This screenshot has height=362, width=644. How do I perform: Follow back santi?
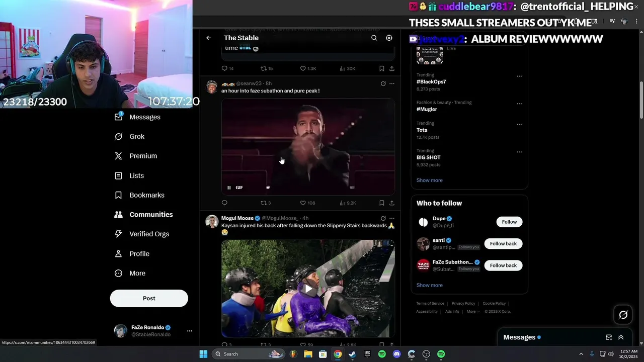pos(503,244)
